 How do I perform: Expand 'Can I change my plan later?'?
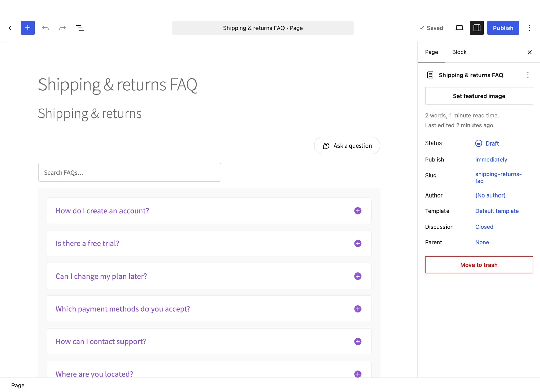(x=209, y=276)
